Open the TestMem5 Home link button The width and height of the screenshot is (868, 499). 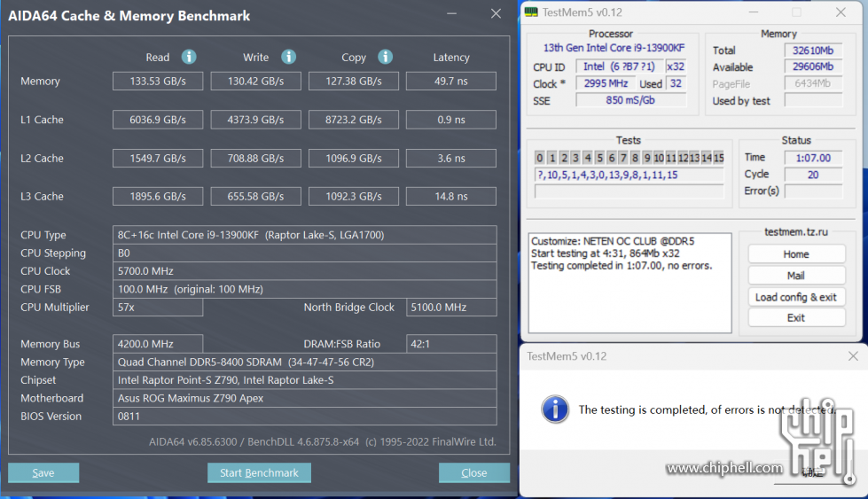(x=796, y=253)
